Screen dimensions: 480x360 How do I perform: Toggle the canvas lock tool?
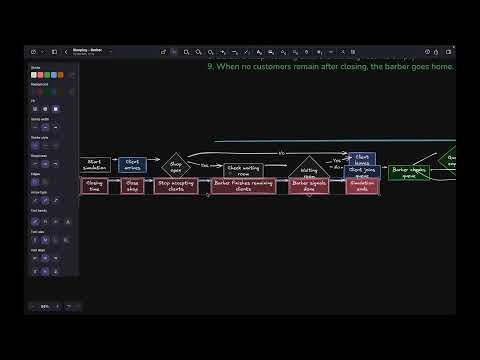163,52
